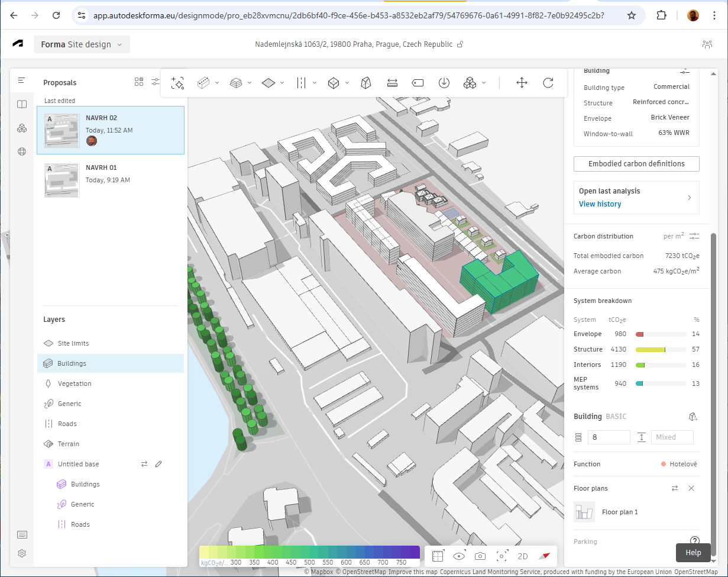Click the camera screenshot icon

click(480, 556)
